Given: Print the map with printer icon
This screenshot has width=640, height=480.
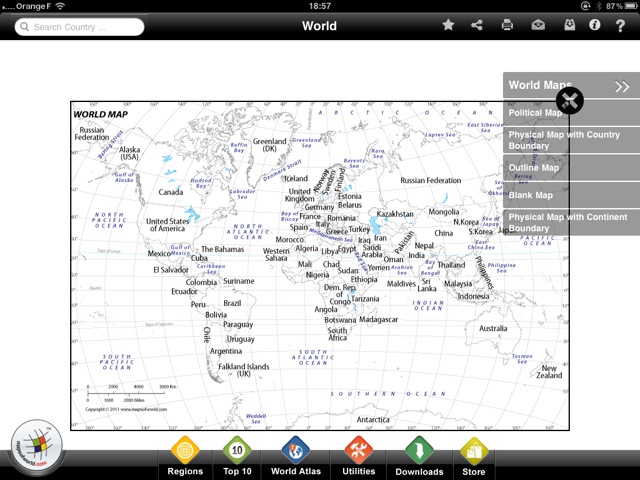Looking at the screenshot, I should pos(508,25).
